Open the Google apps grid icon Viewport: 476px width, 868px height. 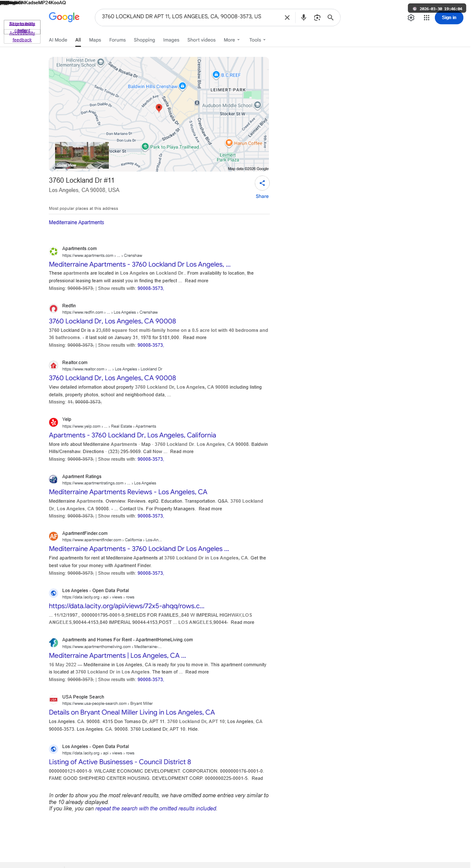coord(426,17)
